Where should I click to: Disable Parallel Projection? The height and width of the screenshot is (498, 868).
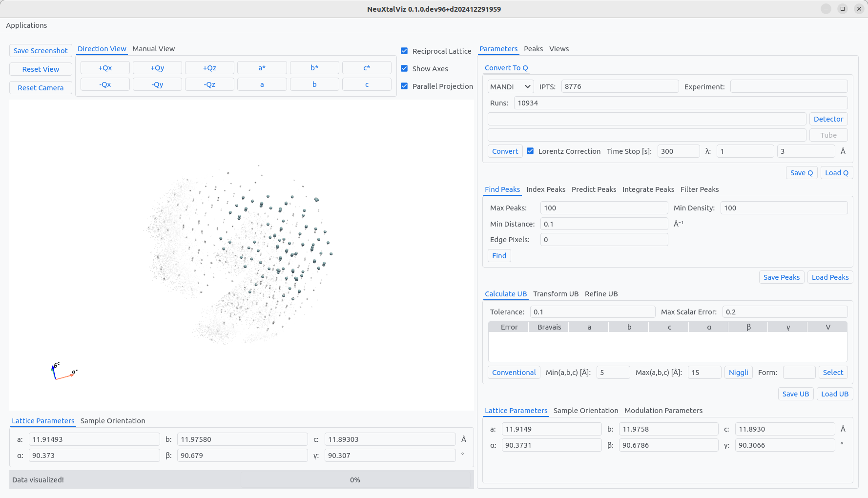[x=404, y=86]
